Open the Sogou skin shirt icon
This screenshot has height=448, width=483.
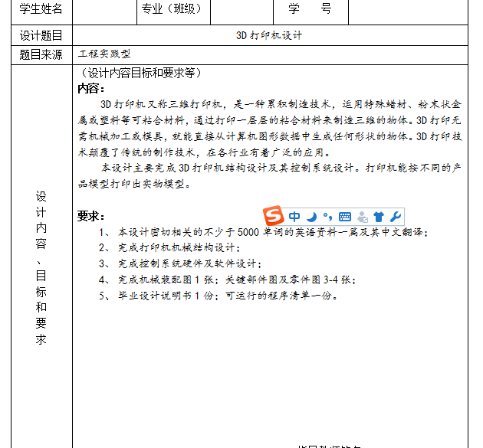click(x=379, y=217)
